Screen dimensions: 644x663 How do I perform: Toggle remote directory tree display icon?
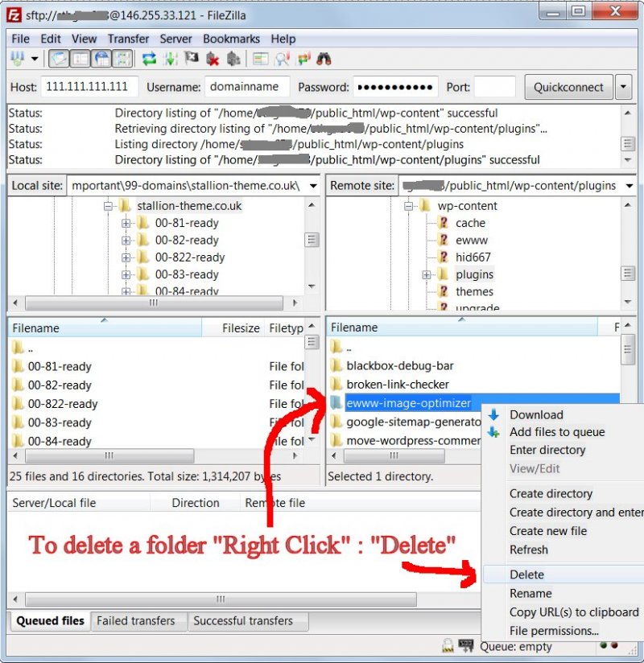click(x=101, y=59)
